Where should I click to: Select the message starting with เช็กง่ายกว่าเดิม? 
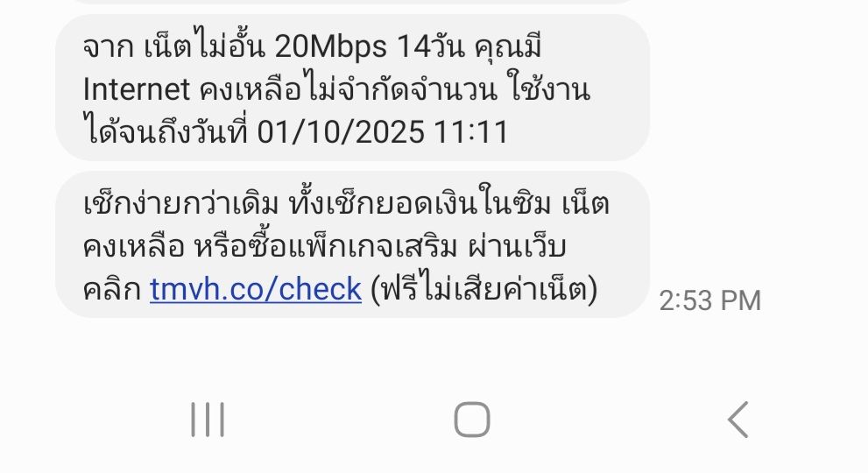coord(352,244)
